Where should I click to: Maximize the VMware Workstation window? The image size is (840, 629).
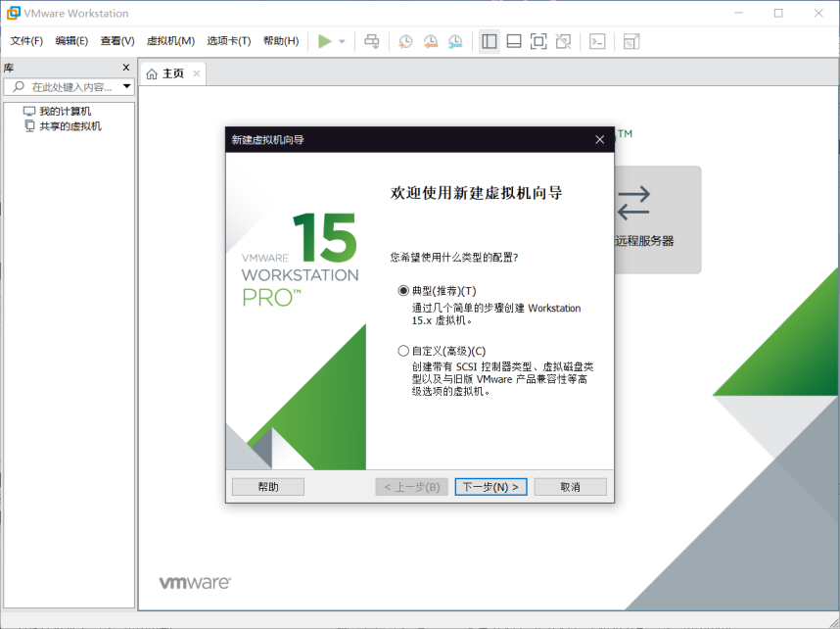coord(778,13)
